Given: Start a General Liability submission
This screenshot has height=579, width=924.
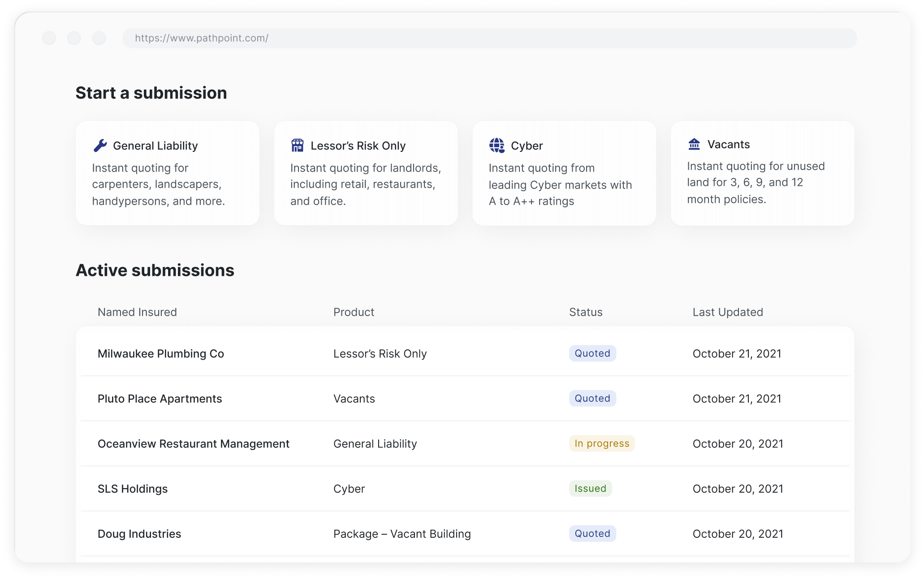Looking at the screenshot, I should [x=168, y=173].
